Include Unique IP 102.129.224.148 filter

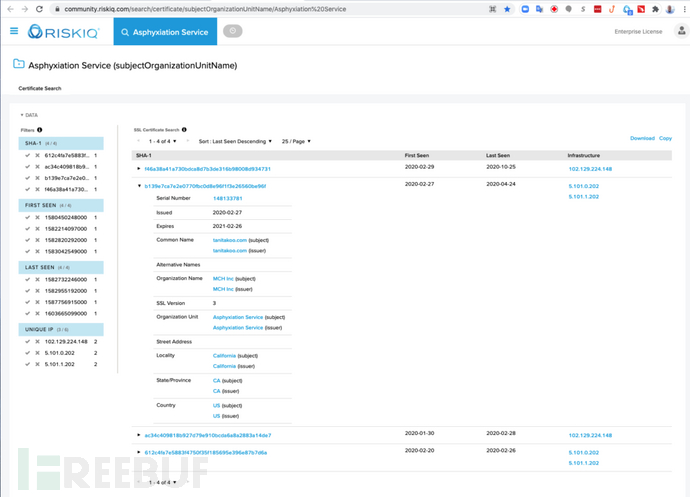[x=28, y=342]
